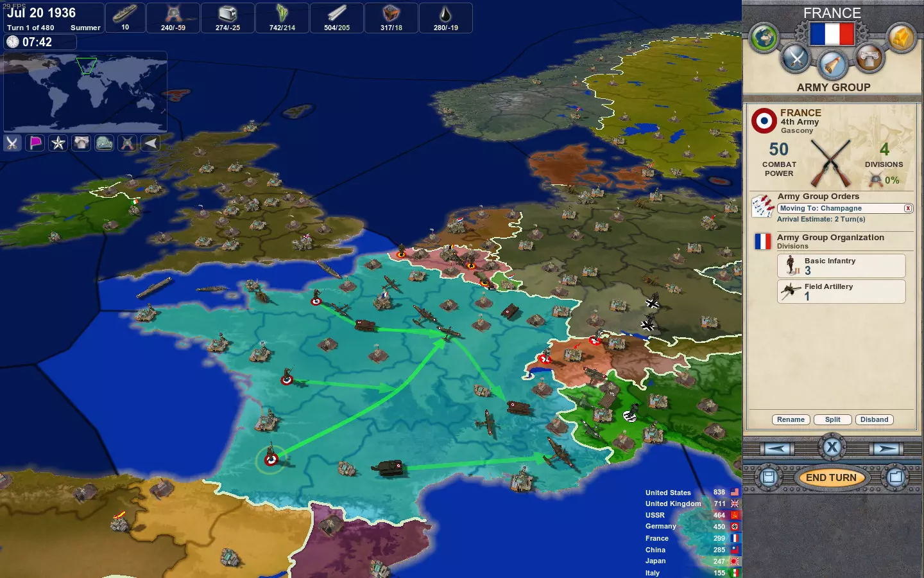Close the army group panel with X
The image size is (924, 578).
click(832, 448)
